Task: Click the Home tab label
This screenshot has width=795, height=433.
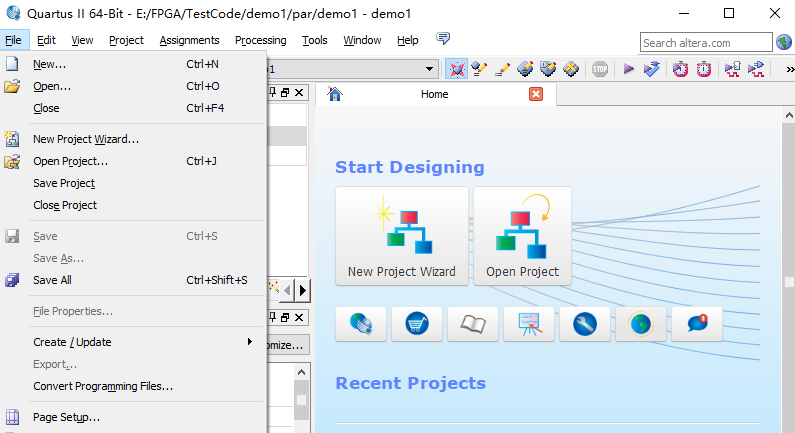Action: (x=435, y=94)
